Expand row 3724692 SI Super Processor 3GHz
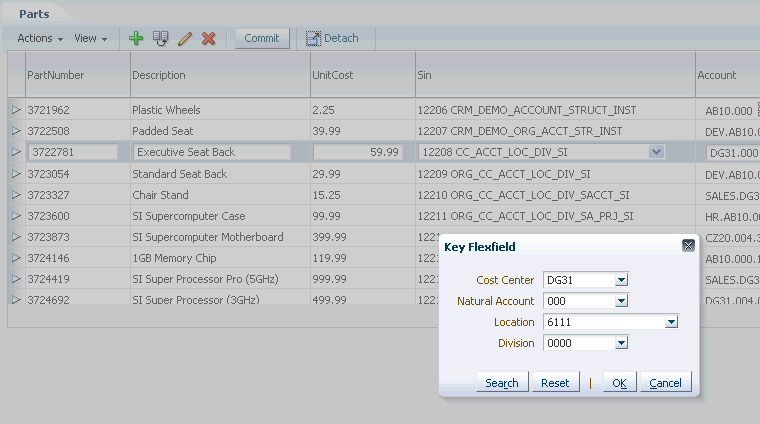This screenshot has width=760, height=424. click(x=16, y=299)
